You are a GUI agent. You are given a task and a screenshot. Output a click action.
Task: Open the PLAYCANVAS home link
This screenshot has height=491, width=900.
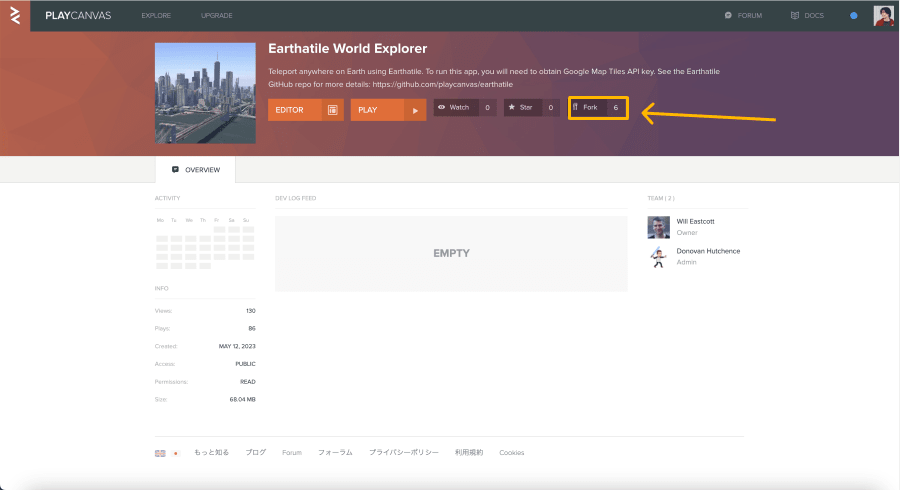click(x=78, y=16)
